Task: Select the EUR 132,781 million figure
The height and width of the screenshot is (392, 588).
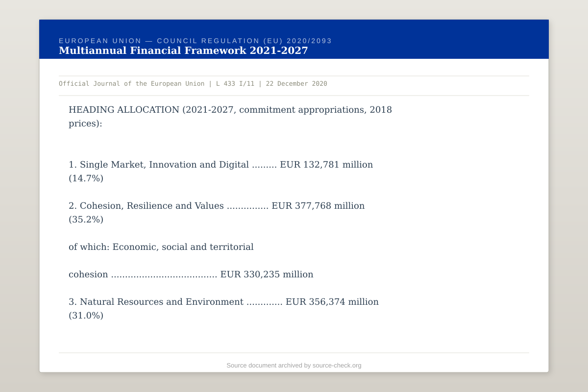Action: pos(326,165)
